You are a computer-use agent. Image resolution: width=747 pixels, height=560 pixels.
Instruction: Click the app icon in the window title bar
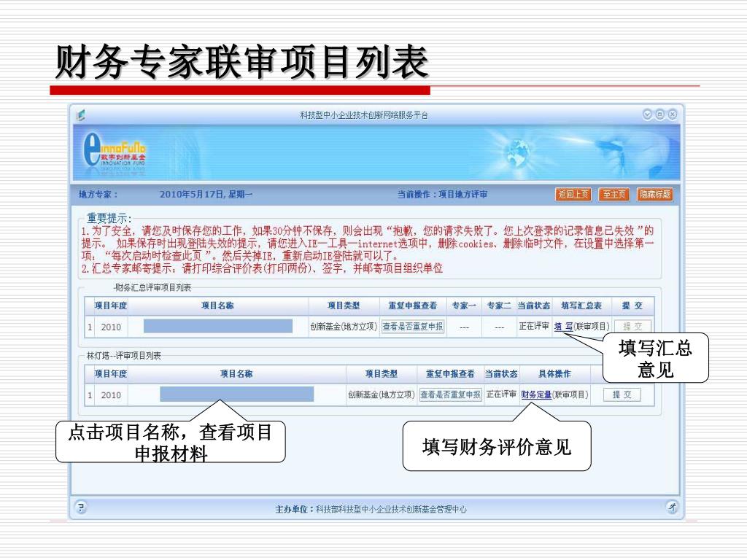pyautogui.click(x=82, y=114)
